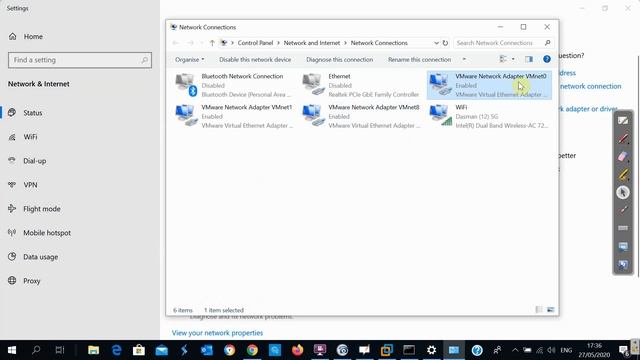Select the red pen annotation tool
The height and width of the screenshot is (360, 640).
[x=623, y=138]
